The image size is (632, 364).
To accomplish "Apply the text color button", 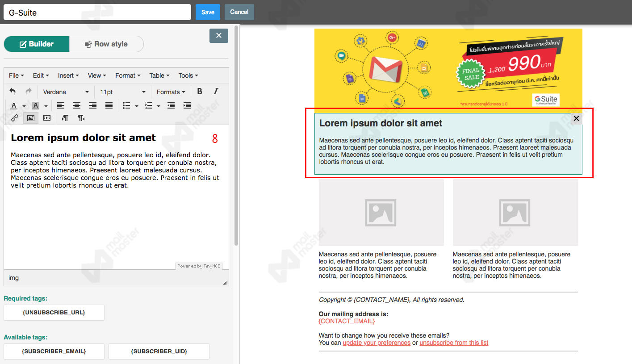I will pos(14,106).
